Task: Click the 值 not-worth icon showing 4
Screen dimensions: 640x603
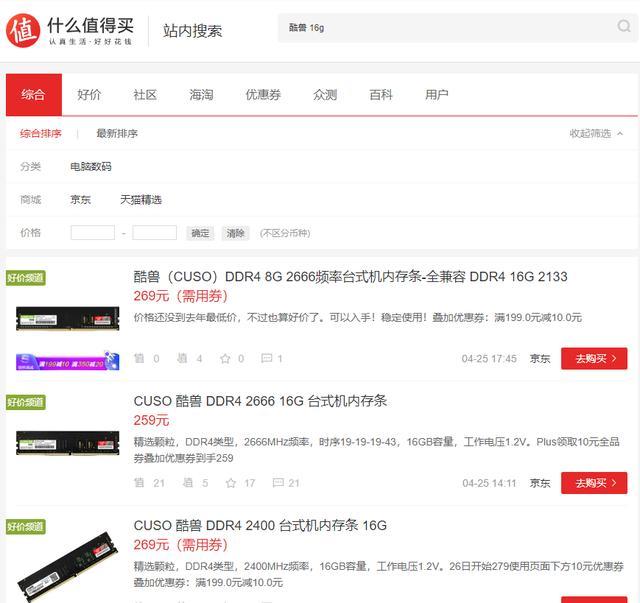Action: 182,358
